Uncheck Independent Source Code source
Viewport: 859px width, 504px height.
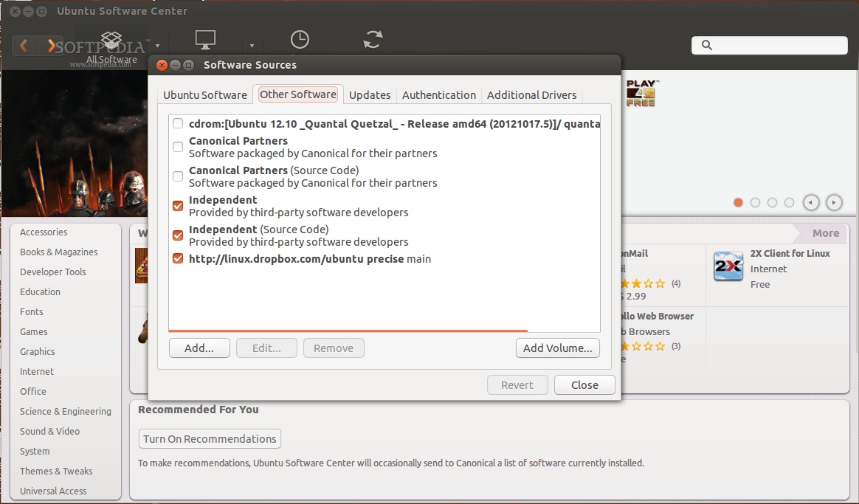pos(178,235)
